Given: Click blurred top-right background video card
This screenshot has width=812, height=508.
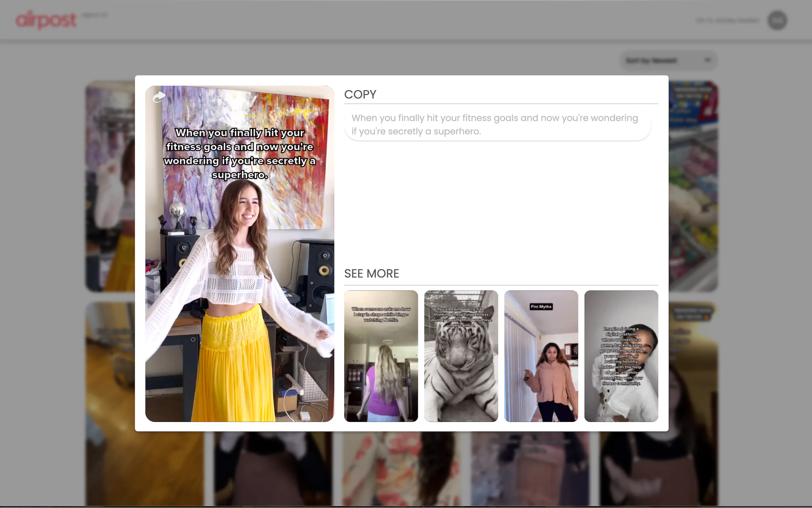Looking at the screenshot, I should (693, 185).
